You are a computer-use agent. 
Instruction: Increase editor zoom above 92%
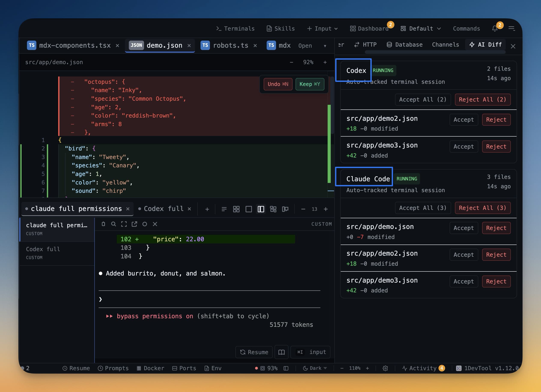(x=325, y=62)
